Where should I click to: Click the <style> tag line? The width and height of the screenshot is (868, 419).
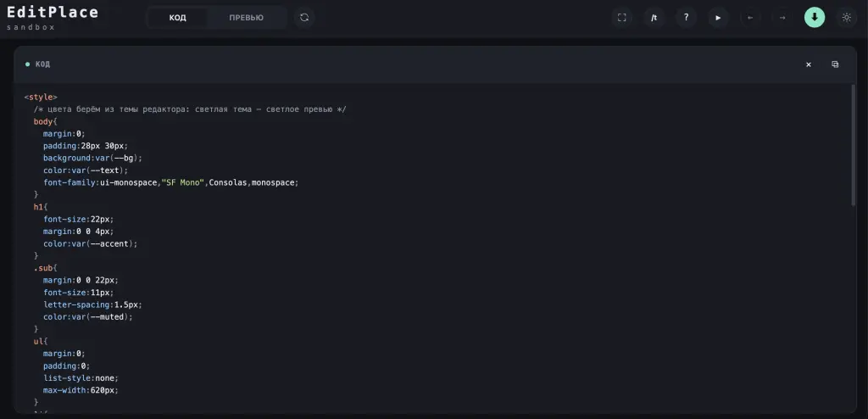coord(41,97)
